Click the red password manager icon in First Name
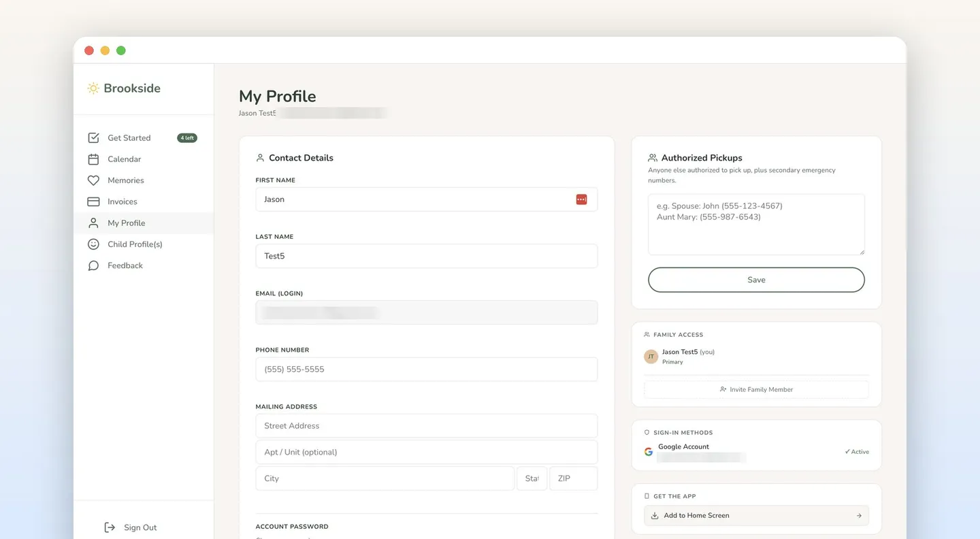Screen dimensions: 980x539 [581, 199]
